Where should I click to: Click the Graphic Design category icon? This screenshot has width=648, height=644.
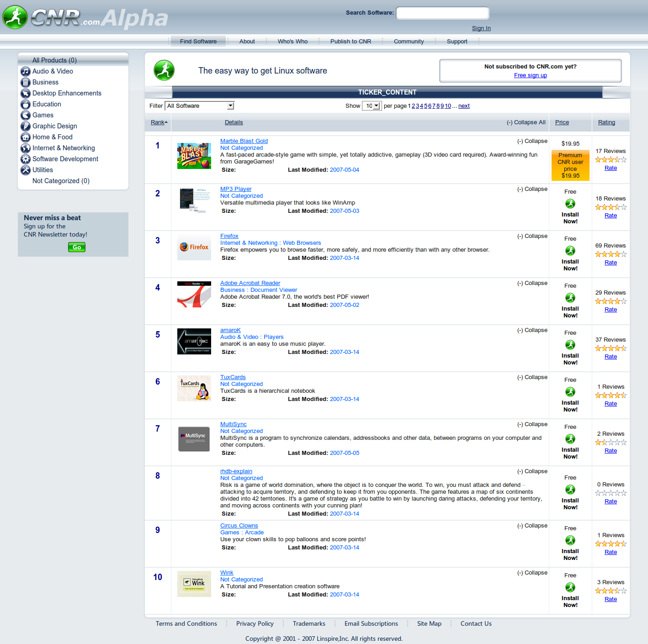(26, 126)
